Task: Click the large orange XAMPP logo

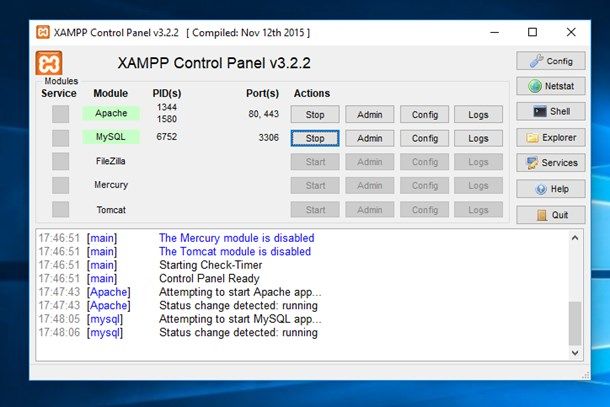Action: 49,63
